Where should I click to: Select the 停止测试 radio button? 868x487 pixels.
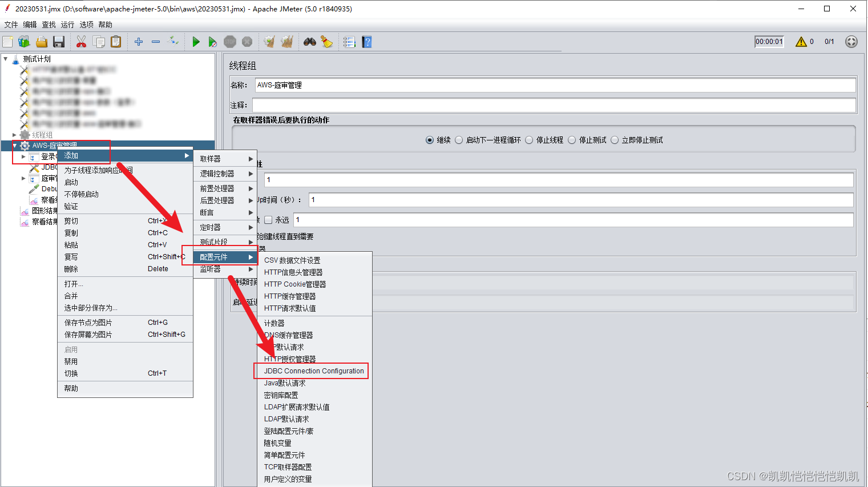click(x=572, y=140)
